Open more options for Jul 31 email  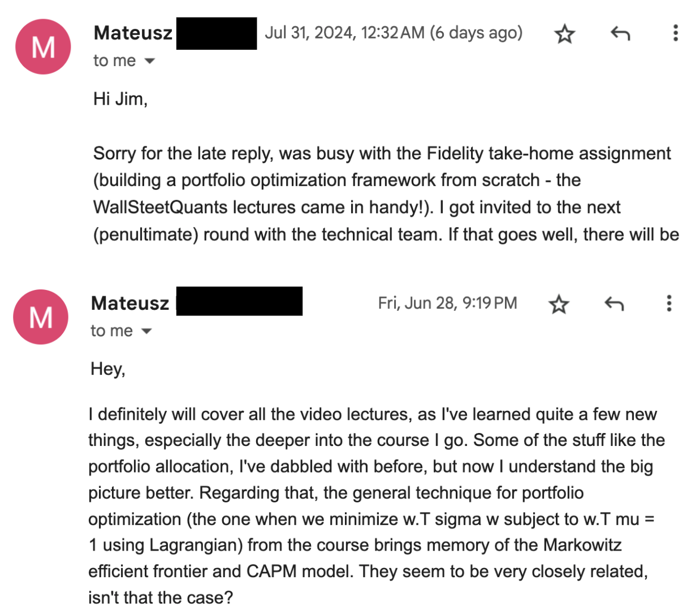675,33
